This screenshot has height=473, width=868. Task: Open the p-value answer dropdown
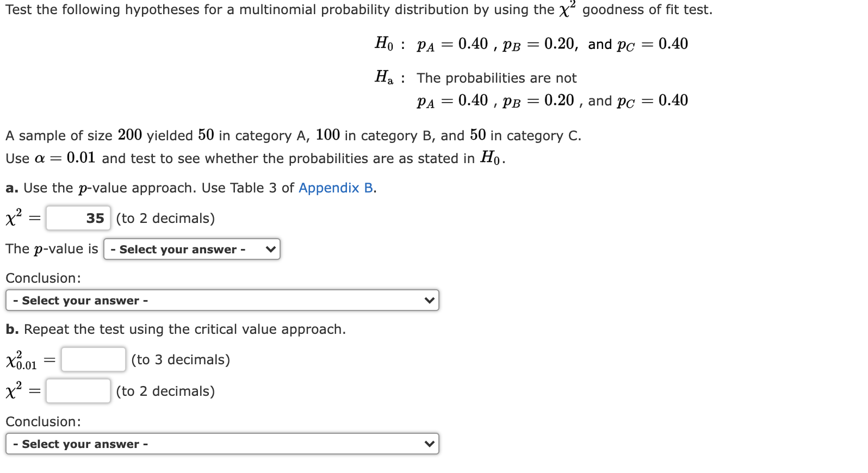(x=191, y=249)
